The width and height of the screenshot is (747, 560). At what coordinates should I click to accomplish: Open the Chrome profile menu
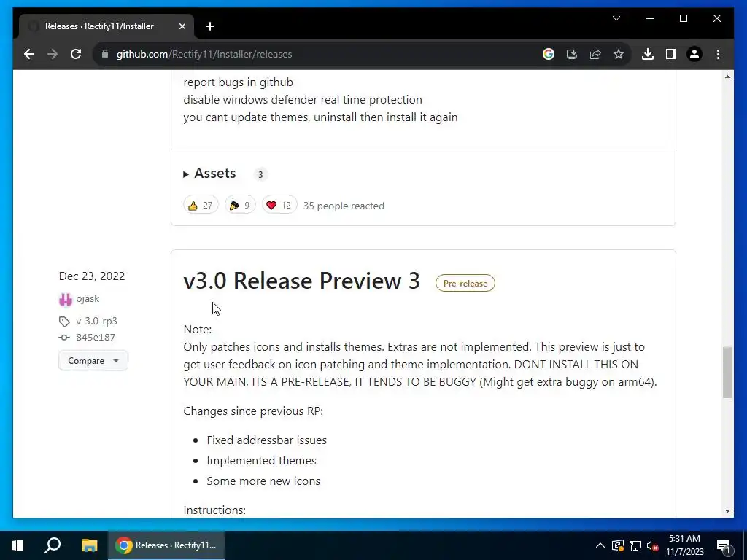694,54
